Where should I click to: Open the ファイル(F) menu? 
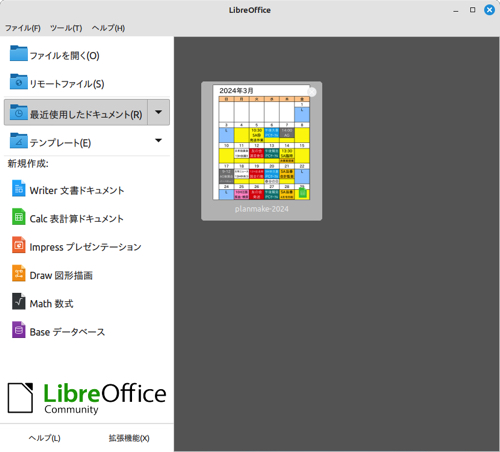point(23,28)
